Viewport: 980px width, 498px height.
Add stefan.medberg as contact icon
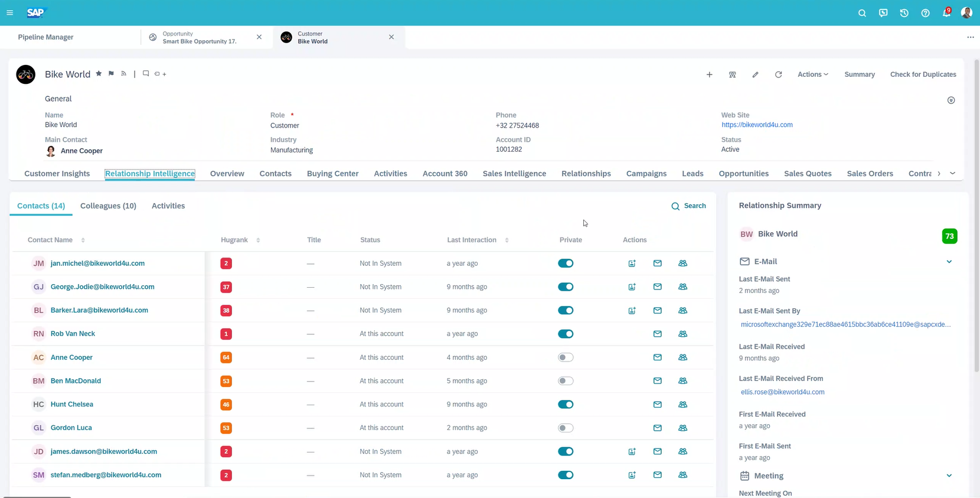click(632, 475)
